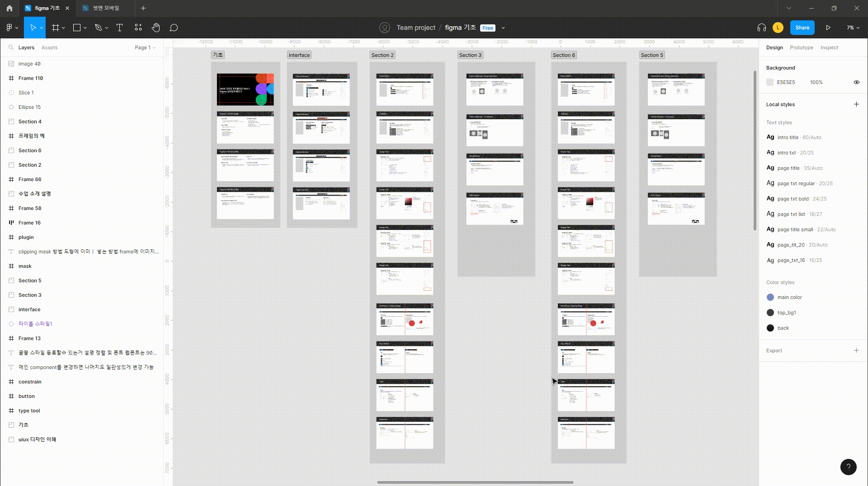Add an export setting
Image resolution: width=868 pixels, height=486 pixels.
pos(856,350)
